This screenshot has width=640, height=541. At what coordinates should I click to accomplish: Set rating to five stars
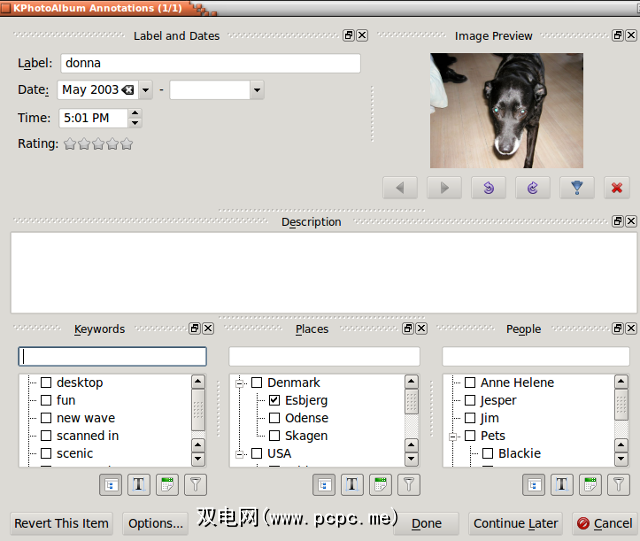(x=127, y=144)
